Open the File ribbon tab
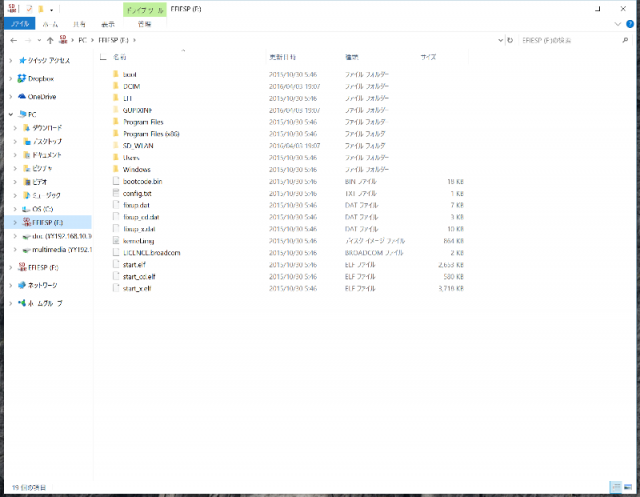This screenshot has width=640, height=497. click(x=20, y=24)
